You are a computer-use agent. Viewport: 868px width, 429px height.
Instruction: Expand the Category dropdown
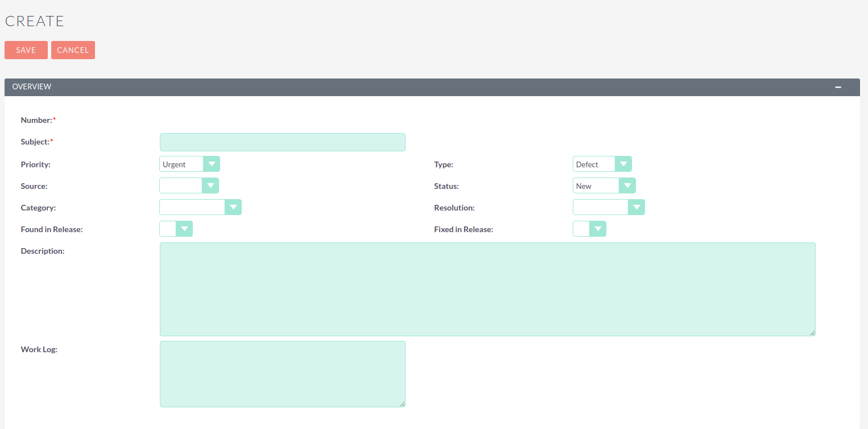[200, 208]
